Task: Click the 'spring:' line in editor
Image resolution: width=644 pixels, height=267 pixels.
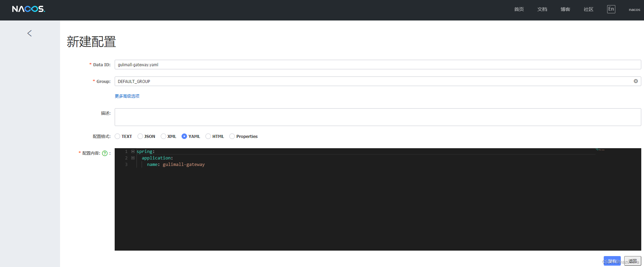Action: 146,152
